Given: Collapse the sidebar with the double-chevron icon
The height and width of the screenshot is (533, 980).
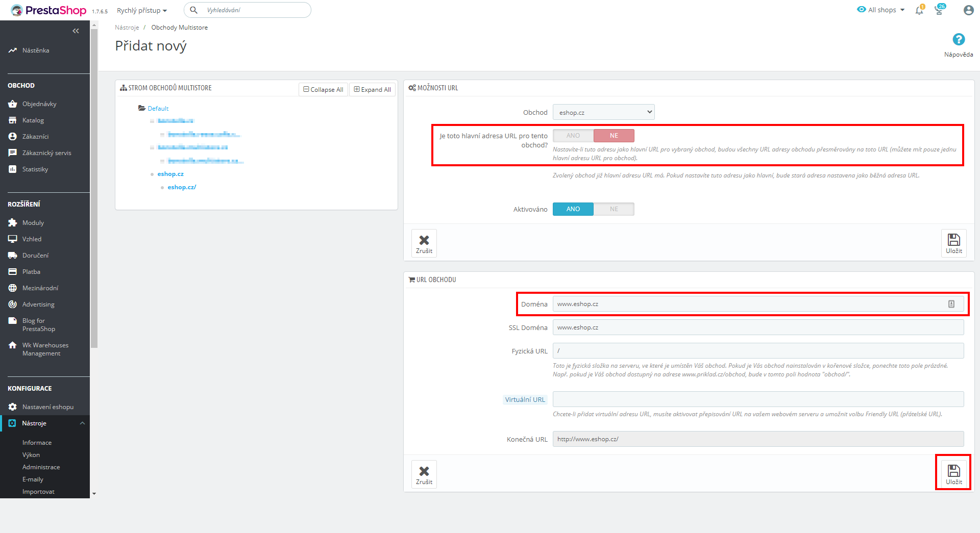Looking at the screenshot, I should [x=76, y=31].
